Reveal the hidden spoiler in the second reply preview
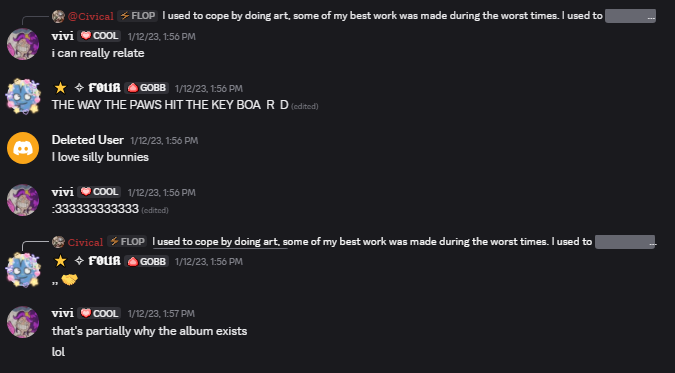Screen dimensions: 675x373 [x=625, y=242]
